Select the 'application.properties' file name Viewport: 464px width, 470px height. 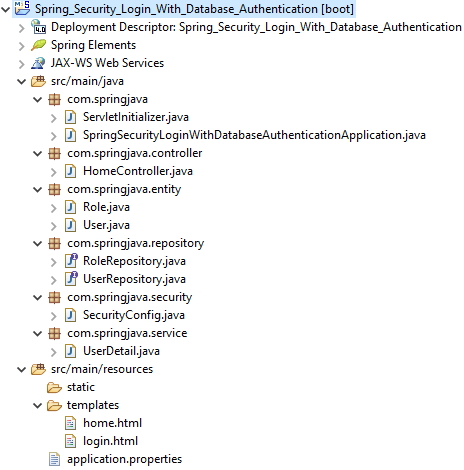click(124, 459)
